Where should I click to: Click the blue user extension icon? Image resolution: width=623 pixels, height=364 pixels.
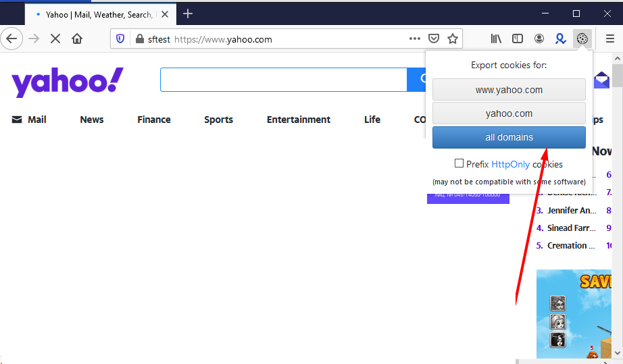click(x=561, y=38)
